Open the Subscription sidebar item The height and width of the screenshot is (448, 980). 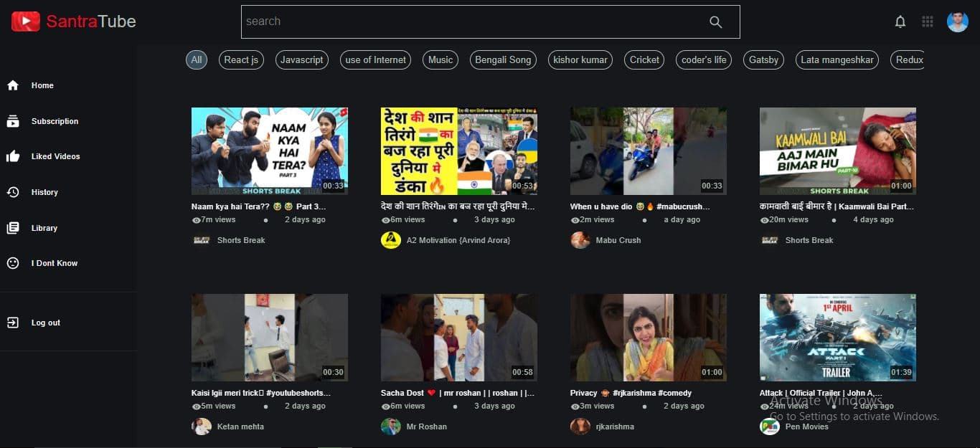click(55, 121)
